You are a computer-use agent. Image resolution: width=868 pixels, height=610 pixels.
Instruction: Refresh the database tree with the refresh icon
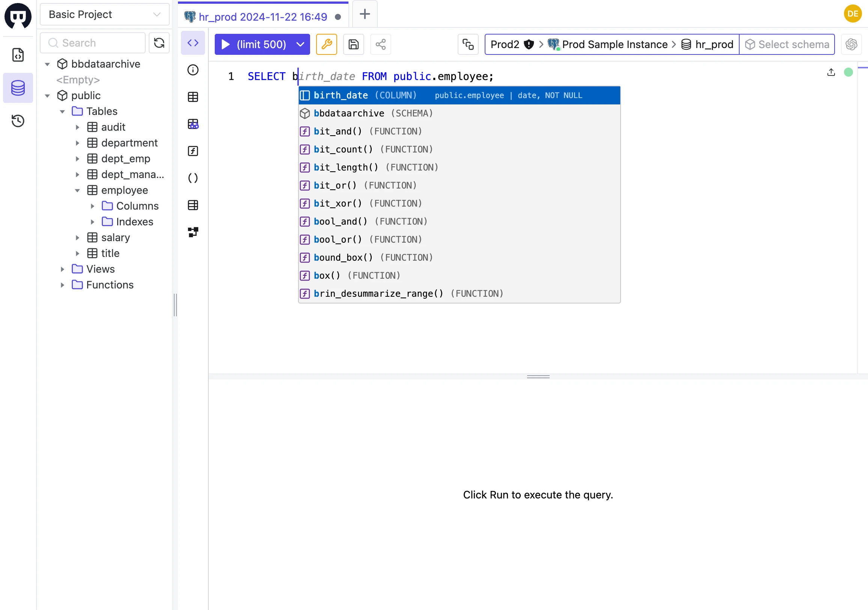pos(159,43)
